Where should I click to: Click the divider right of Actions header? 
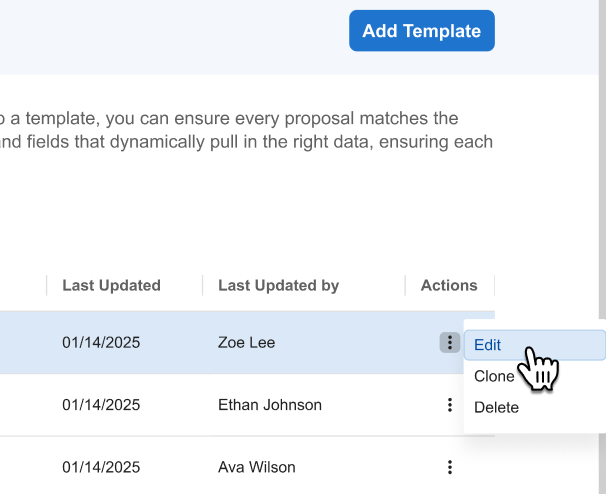pos(494,285)
